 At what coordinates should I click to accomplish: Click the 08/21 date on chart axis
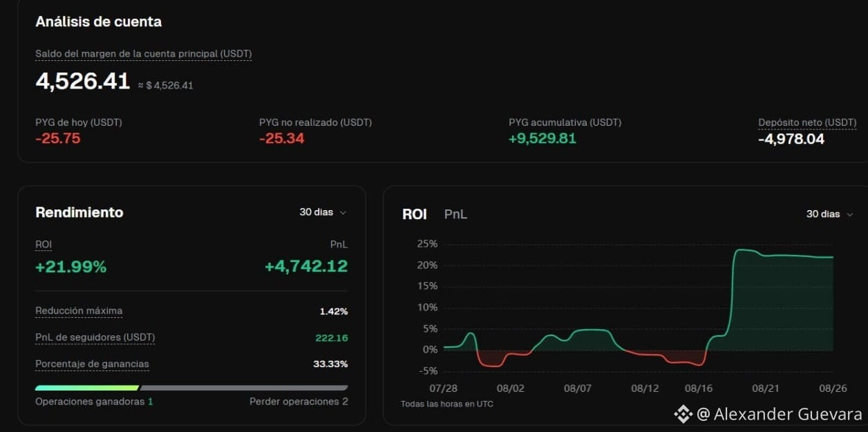coord(766,389)
